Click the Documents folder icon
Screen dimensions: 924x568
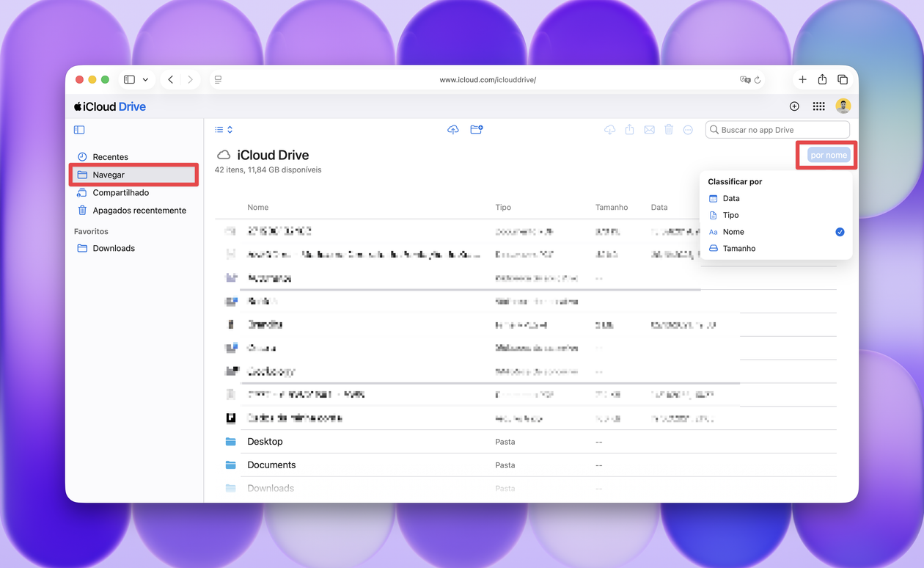[x=230, y=465]
